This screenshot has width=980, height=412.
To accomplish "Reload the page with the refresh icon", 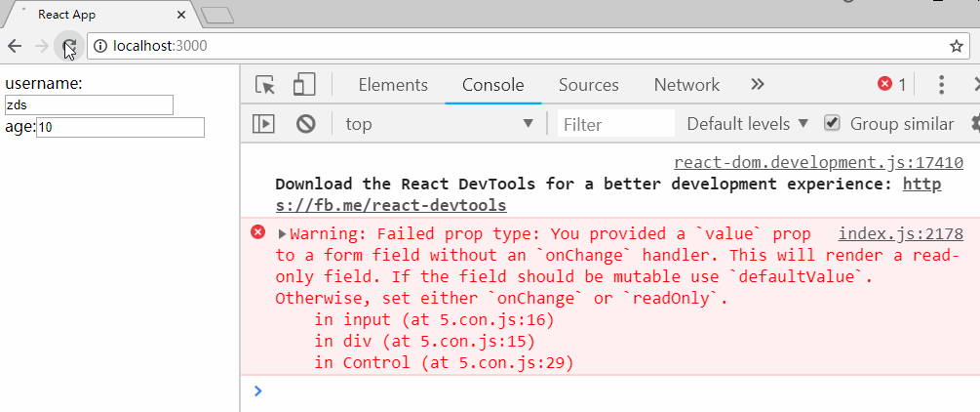I will (69, 46).
